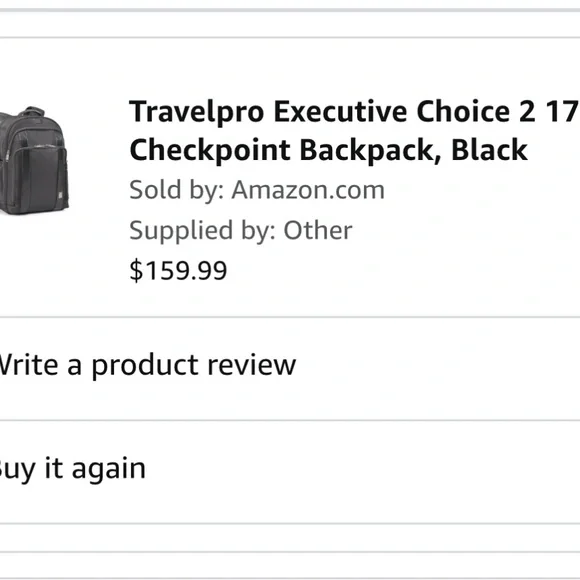Screen dimensions: 580x580
Task: Click the 'Sold by: Amazon.com' text
Action: pos(257,190)
